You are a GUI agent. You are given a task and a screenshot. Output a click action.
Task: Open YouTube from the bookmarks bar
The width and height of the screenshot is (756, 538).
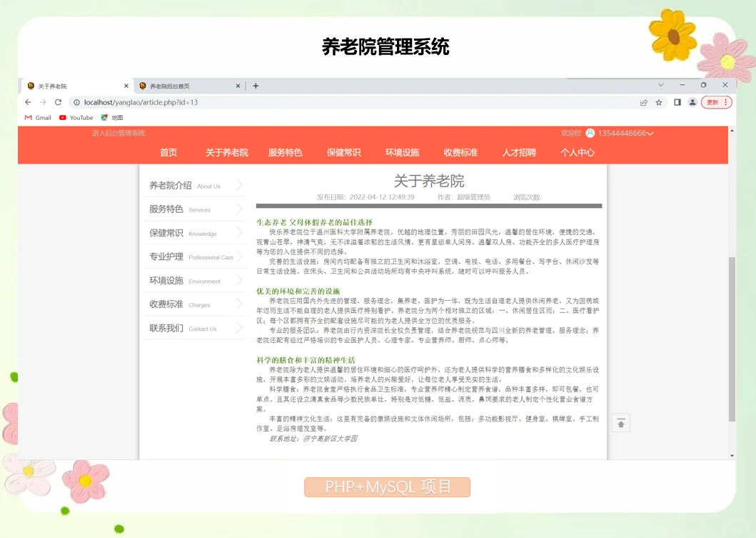[x=76, y=117]
